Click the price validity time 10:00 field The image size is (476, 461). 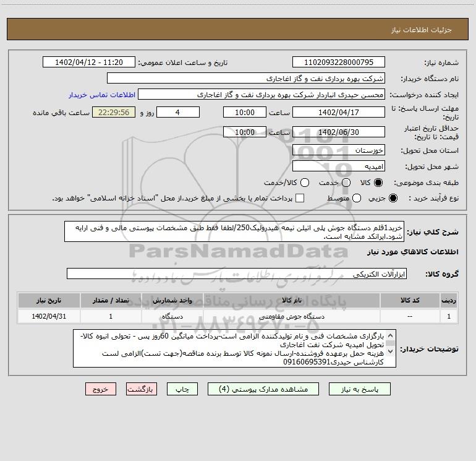pyautogui.click(x=245, y=132)
